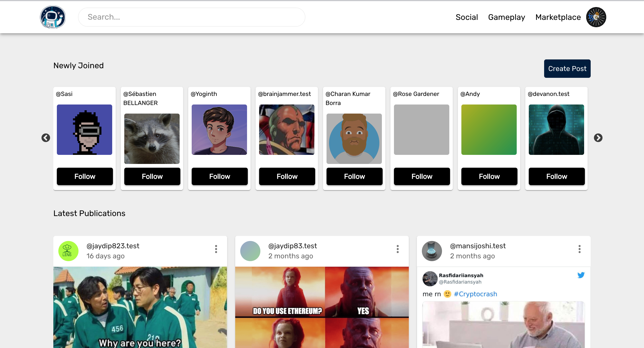Click mansijoshi.test post avatar
This screenshot has width=644, height=348.
pos(432,251)
